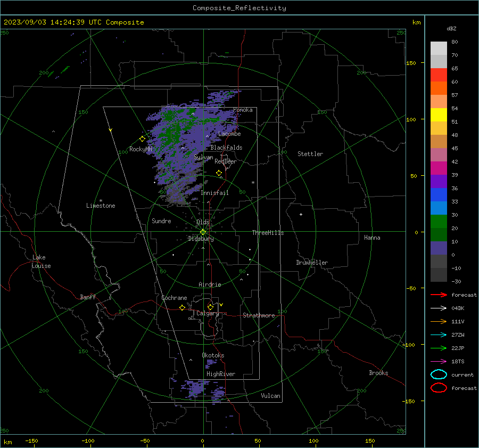
Task: Click the Composite_Reflectivity title
Action: click(240, 8)
